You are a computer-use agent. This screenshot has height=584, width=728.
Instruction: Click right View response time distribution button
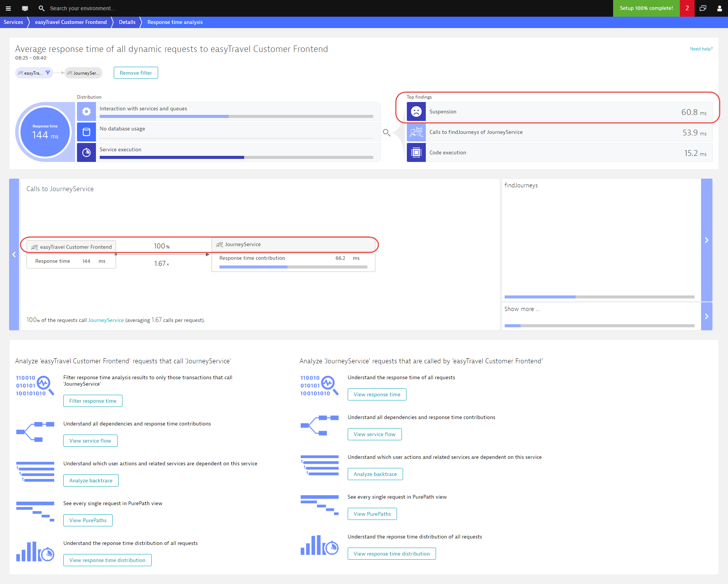pos(392,554)
